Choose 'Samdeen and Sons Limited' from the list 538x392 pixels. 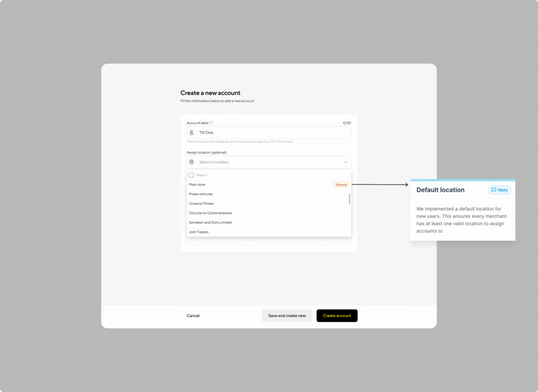pyautogui.click(x=210, y=223)
